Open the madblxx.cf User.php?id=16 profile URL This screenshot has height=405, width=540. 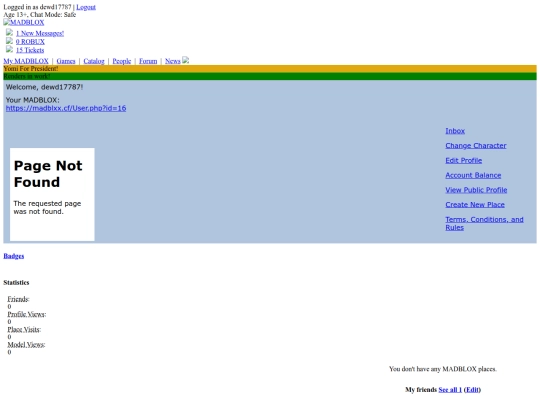tap(66, 108)
